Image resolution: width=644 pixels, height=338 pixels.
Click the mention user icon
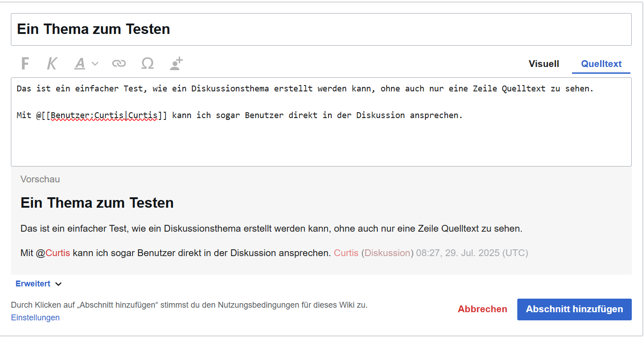176,64
